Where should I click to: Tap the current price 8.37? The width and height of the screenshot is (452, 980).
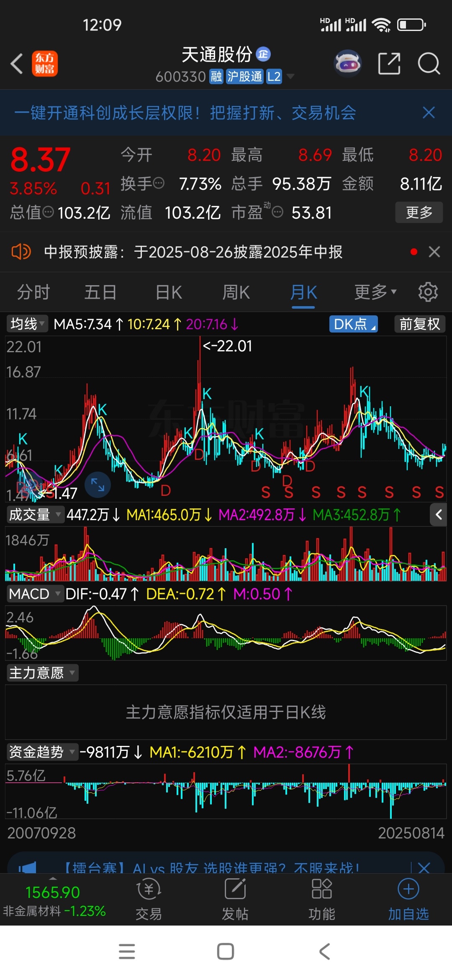tap(40, 160)
